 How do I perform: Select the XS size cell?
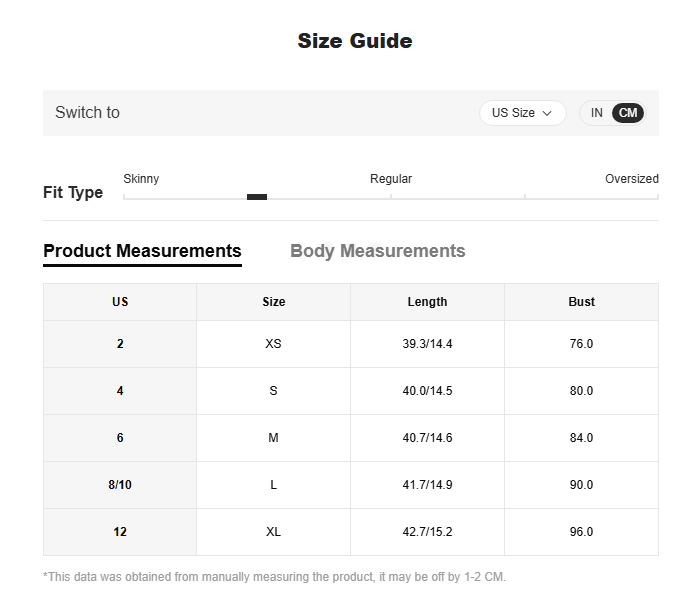point(273,344)
